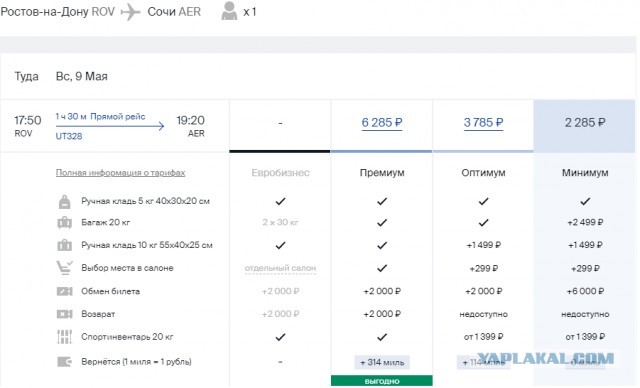
Task: Click Премиум checkmark for Спортинвентарь 20 кг
Action: [x=382, y=337]
